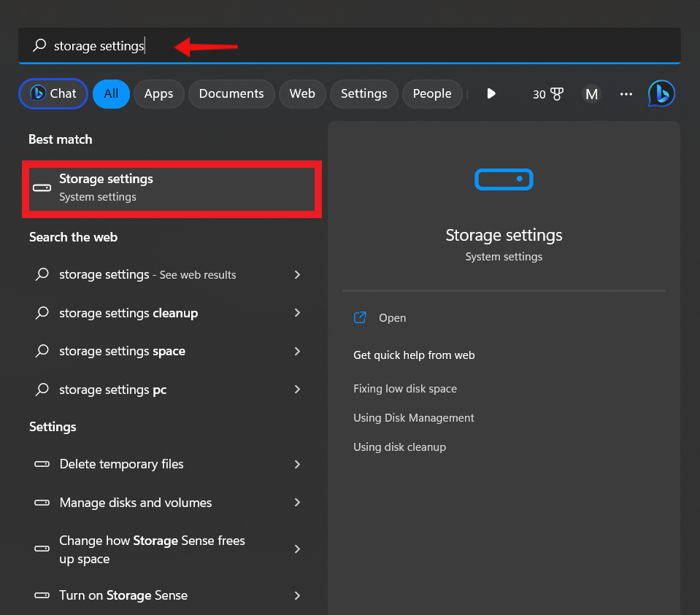Viewport: 700px width, 615px height.
Task: Open the Fixing low disk space help link
Action: [405, 388]
